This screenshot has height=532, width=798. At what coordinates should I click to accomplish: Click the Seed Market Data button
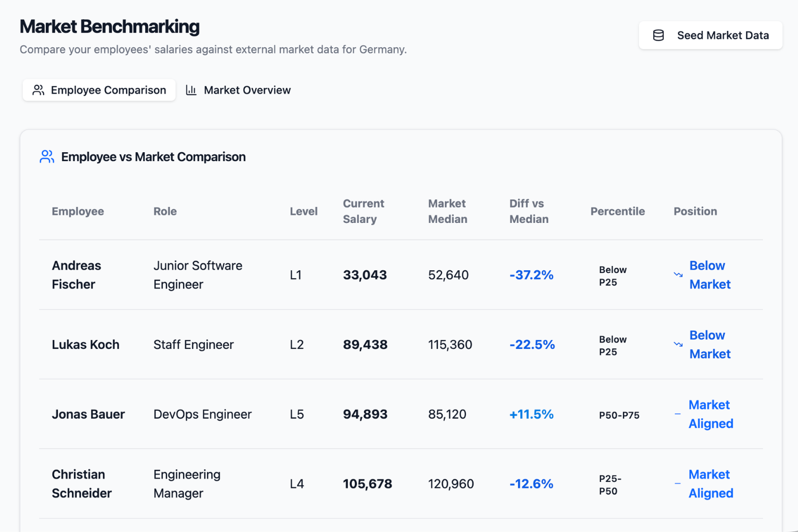tap(710, 35)
